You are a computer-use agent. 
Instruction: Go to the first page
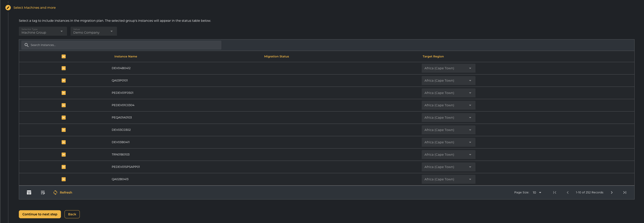click(555, 192)
